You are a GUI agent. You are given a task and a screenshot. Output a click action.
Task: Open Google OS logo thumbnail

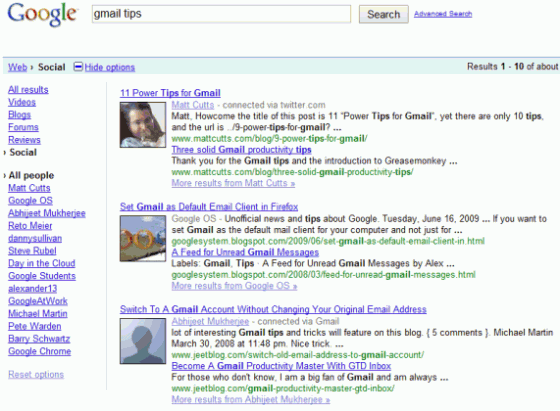tap(143, 239)
